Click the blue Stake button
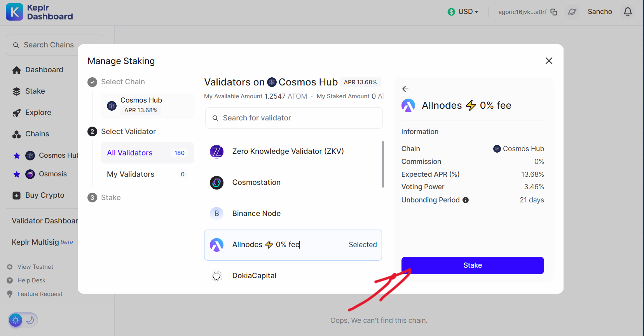 (x=473, y=265)
